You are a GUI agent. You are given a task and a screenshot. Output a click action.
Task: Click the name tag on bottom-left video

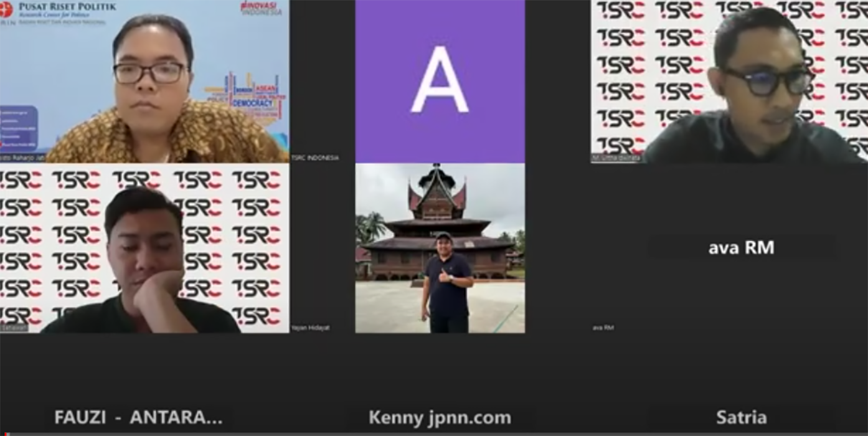(14, 328)
